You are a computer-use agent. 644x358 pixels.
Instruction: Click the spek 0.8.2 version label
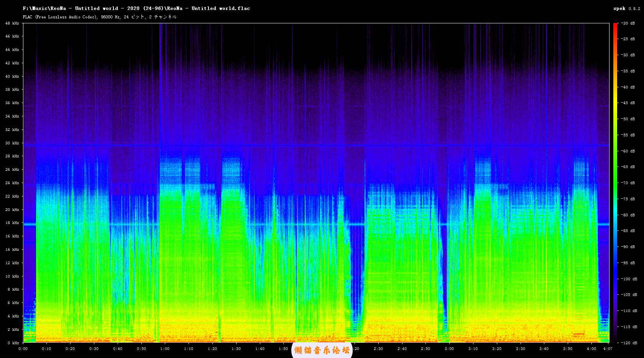tap(626, 8)
